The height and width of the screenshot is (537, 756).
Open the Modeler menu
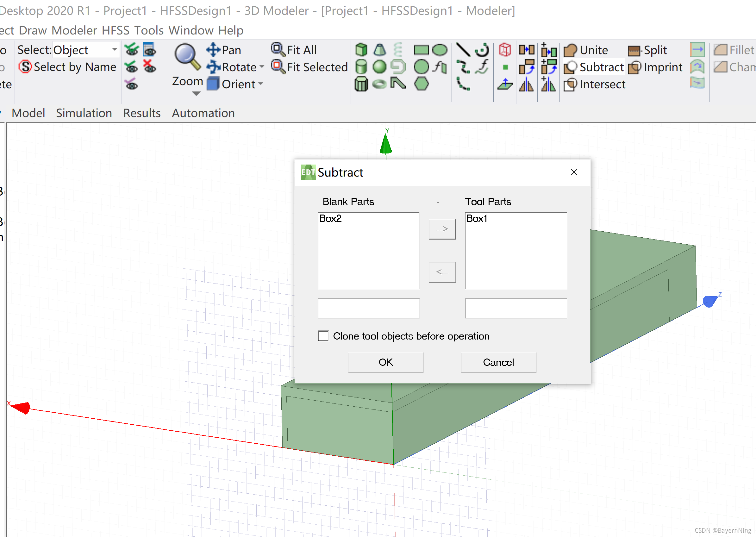click(x=76, y=28)
